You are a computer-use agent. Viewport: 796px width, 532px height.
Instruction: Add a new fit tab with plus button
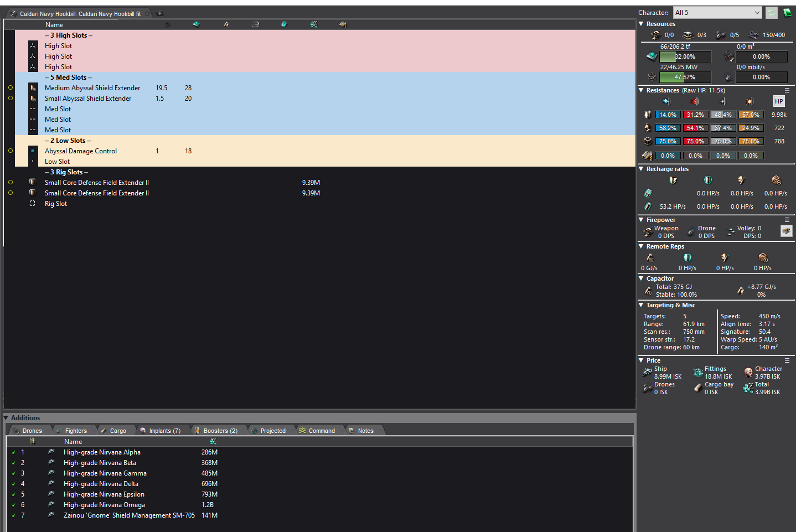point(159,13)
